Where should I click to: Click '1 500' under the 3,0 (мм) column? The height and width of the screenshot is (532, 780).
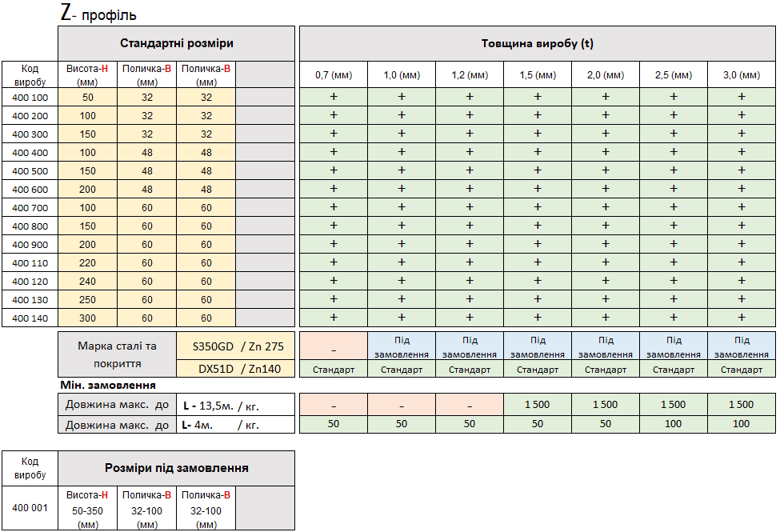point(742,405)
